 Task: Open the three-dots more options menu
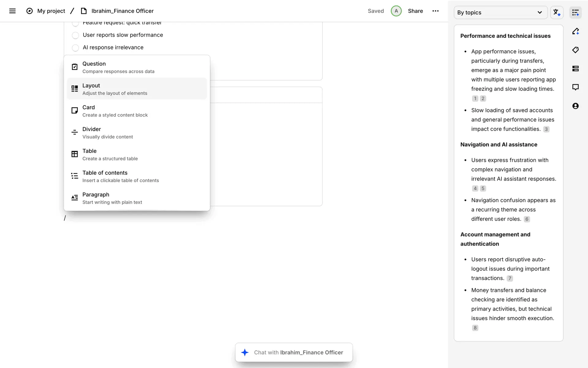435,11
